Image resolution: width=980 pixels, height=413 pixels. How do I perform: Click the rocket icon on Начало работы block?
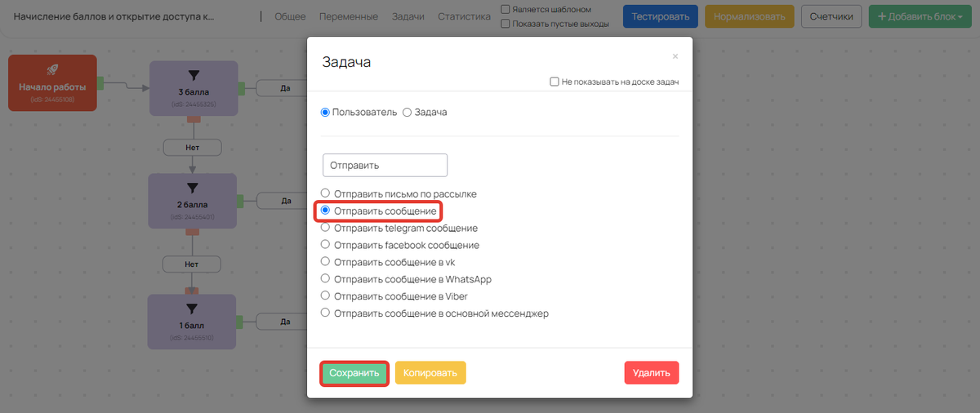pos(53,70)
